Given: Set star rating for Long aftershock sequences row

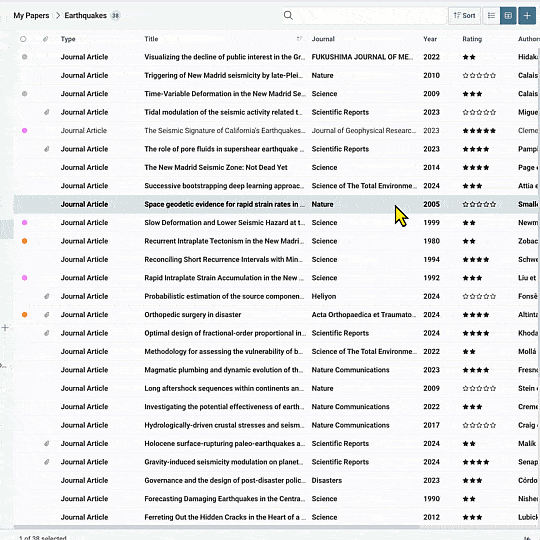Looking at the screenshot, I should tap(479, 388).
